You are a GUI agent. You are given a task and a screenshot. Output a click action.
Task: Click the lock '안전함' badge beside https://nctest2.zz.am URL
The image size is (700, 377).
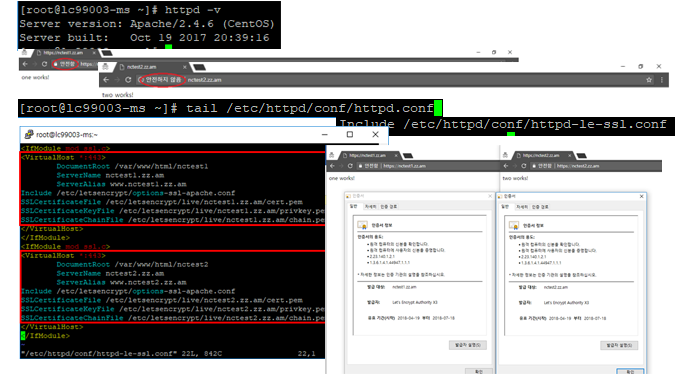[x=542, y=166]
